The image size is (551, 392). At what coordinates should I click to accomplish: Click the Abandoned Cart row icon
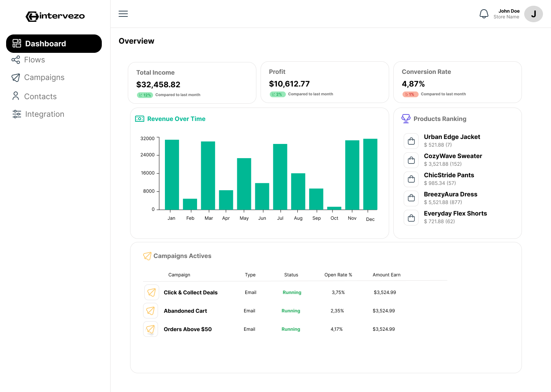[x=151, y=310]
